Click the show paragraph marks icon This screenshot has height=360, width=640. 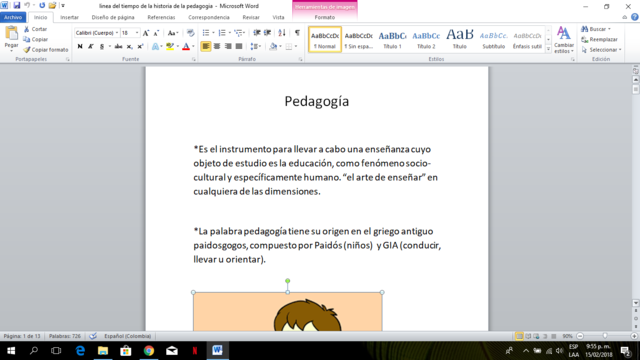pyautogui.click(x=297, y=33)
